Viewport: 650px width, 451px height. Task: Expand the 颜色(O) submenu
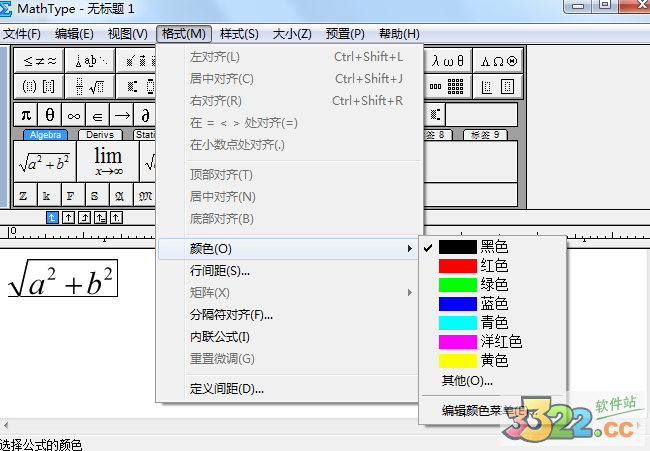(x=288, y=249)
